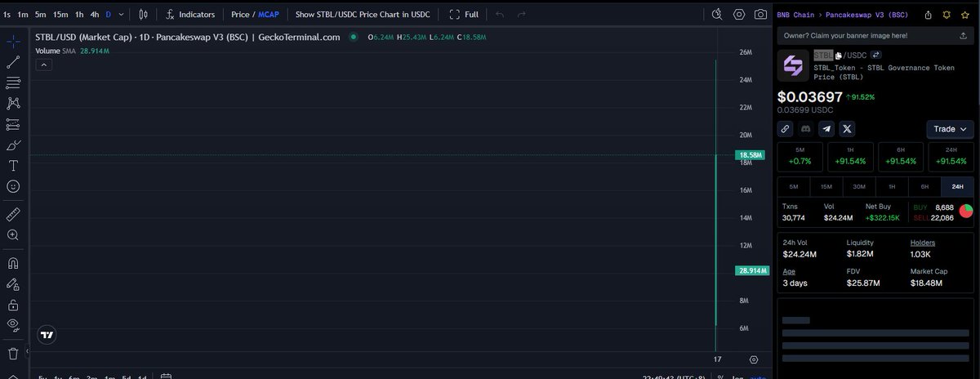Select the 1h chart timeframe in toolbar
Image resolution: width=980 pixels, height=379 pixels.
click(79, 14)
